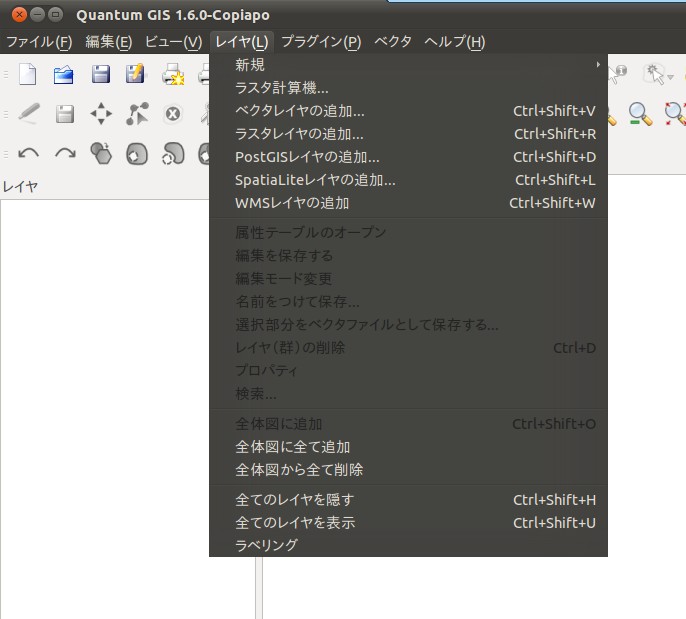Click the Undo arrow icon
The width and height of the screenshot is (686, 619).
coord(28,154)
